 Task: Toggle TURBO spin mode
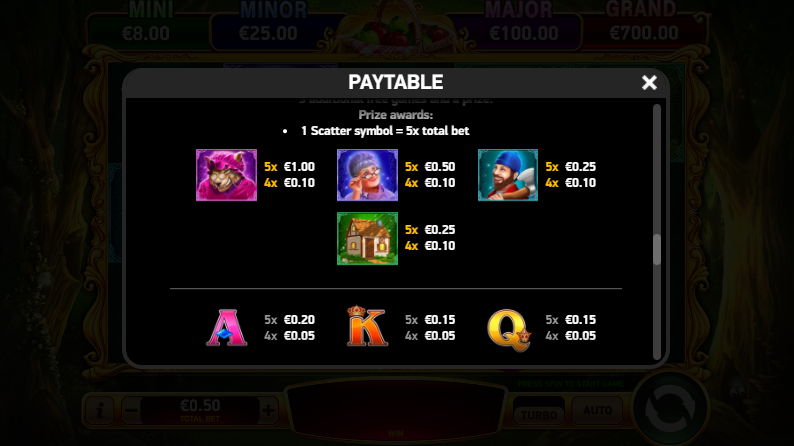point(539,411)
